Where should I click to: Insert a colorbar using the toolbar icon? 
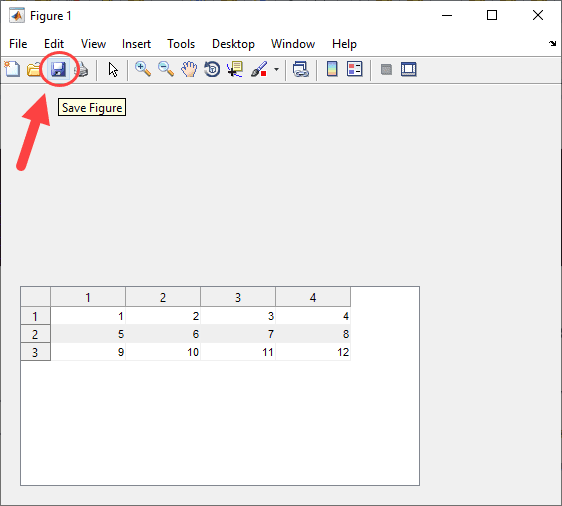[x=332, y=69]
